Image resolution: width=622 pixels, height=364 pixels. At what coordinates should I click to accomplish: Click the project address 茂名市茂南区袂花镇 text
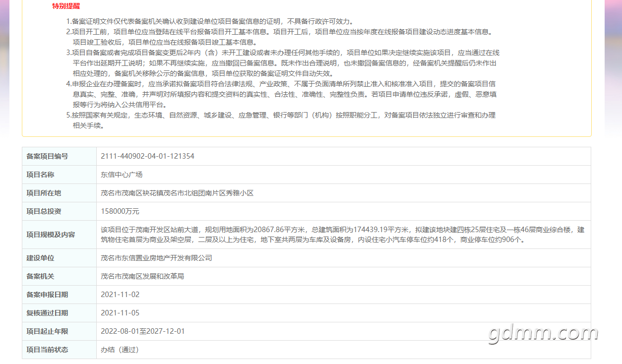click(x=132, y=193)
